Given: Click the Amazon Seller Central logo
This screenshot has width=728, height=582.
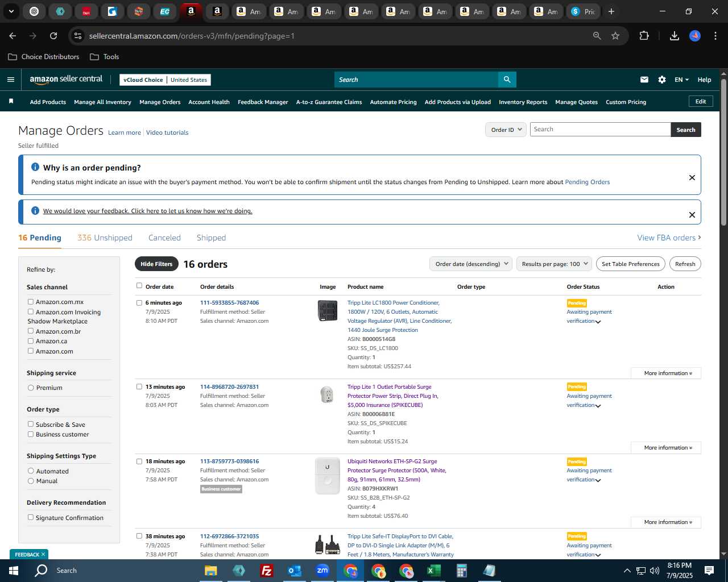Looking at the screenshot, I should 66,80.
